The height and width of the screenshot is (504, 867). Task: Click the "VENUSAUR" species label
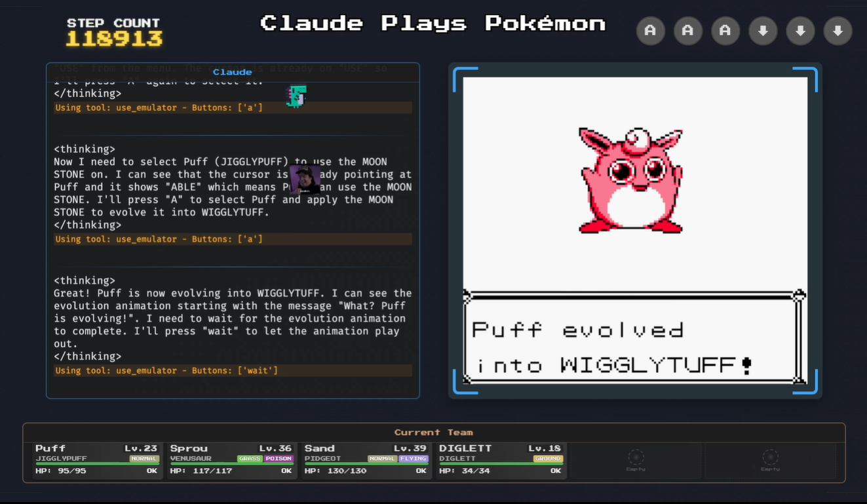[191, 459]
